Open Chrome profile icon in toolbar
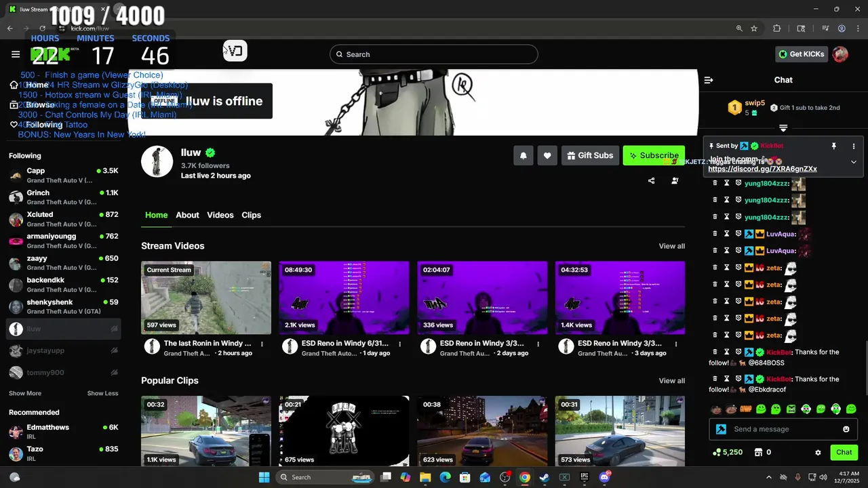Screen dimensions: 868x488 click(842, 28)
